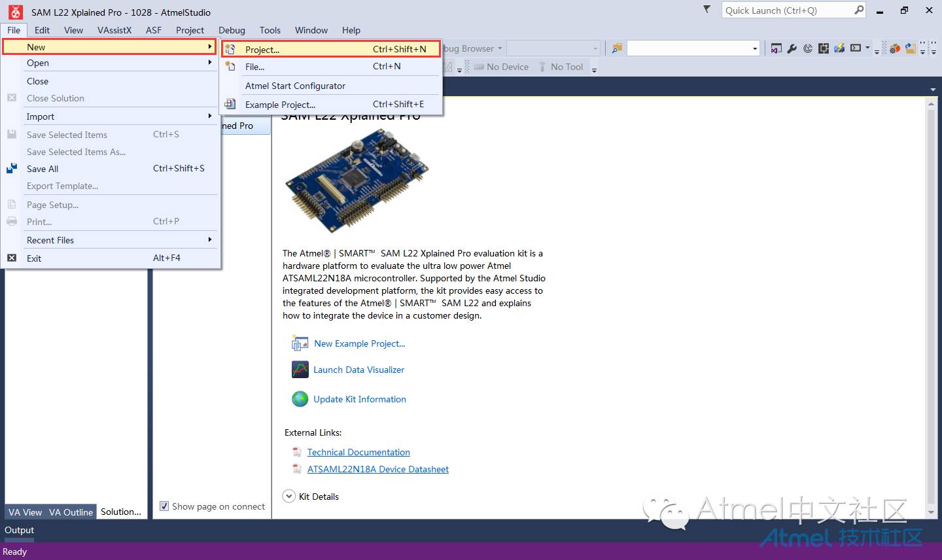Click the New Example Project... link
The image size is (942, 560).
tap(360, 343)
